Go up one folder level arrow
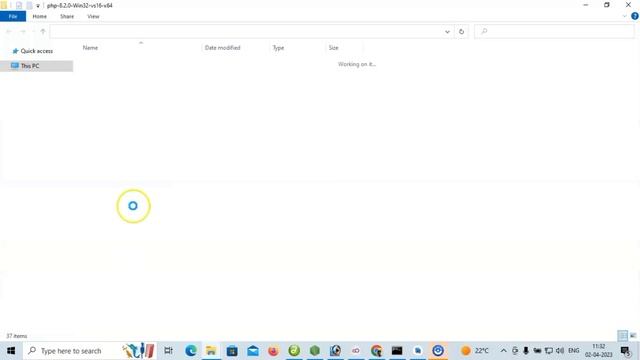 (43, 31)
